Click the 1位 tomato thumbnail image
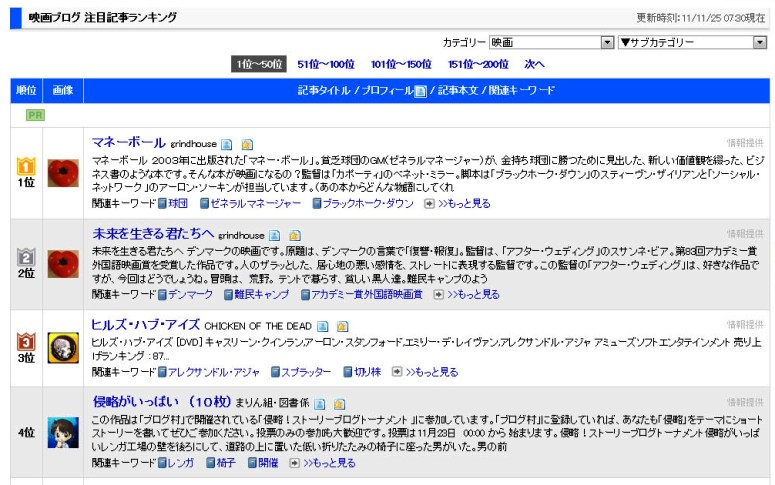 pos(63,173)
